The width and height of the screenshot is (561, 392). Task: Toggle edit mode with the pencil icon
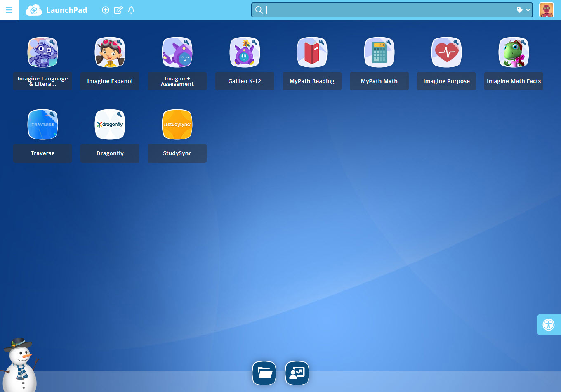[x=118, y=9]
